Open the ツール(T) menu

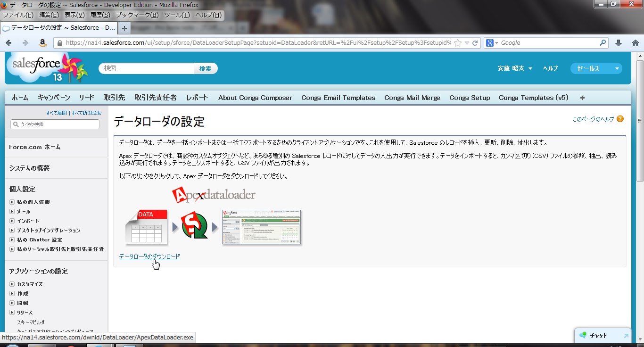[177, 15]
